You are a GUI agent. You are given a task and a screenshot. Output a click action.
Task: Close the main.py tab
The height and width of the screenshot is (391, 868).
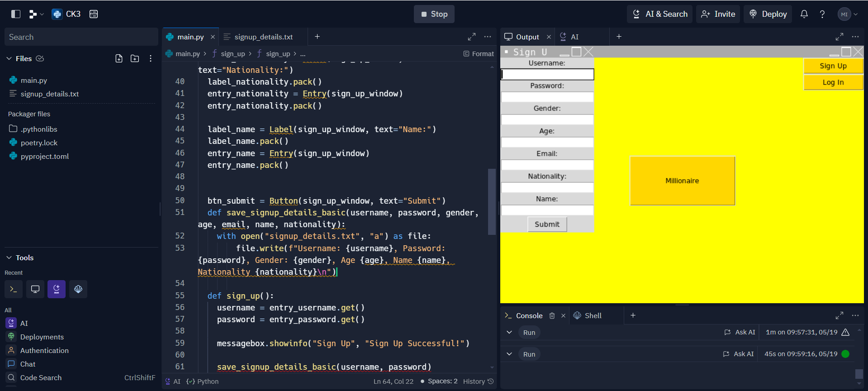coord(213,37)
